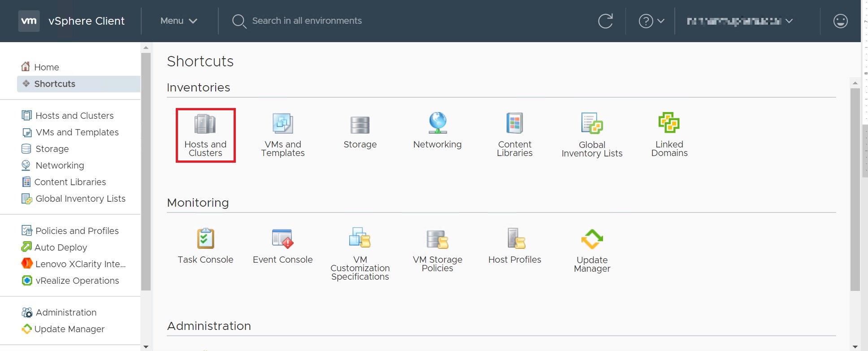Open Hosts and Clusters in sidebar

[68, 116]
